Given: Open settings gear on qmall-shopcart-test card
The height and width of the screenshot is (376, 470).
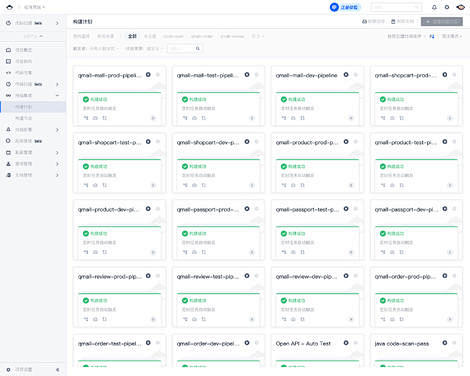Looking at the screenshot, I should point(148,142).
